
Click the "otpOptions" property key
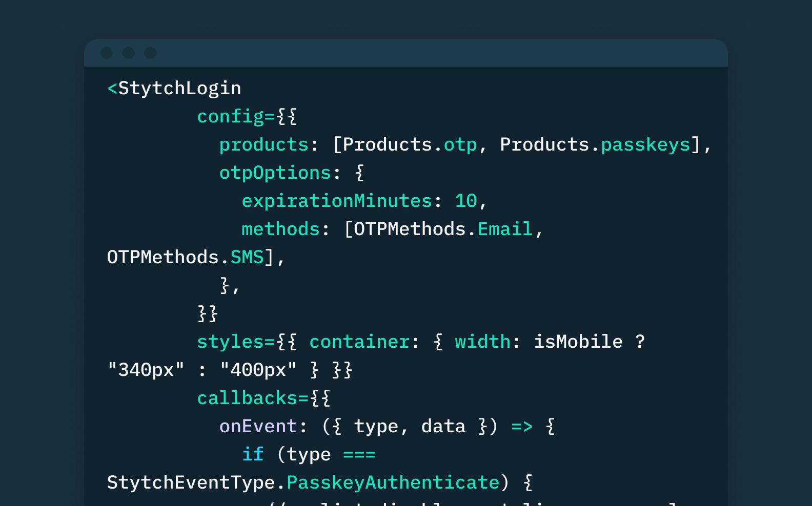pos(275,173)
